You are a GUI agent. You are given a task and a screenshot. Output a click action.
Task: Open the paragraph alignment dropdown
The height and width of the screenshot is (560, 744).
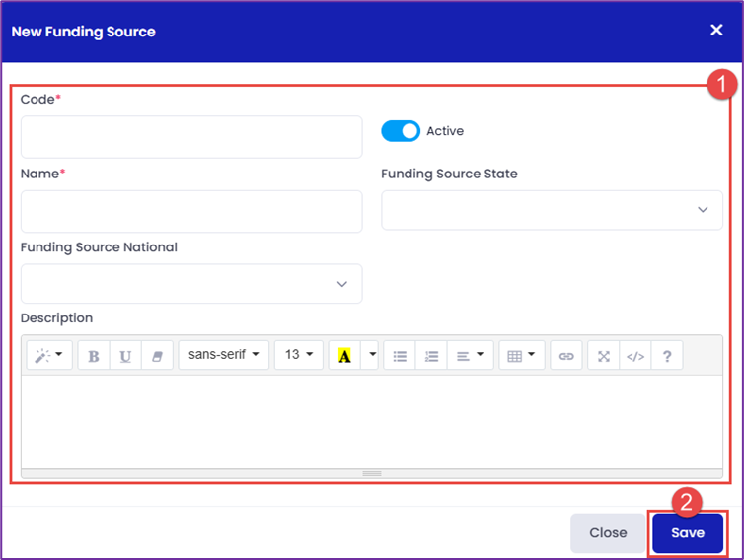tap(471, 355)
